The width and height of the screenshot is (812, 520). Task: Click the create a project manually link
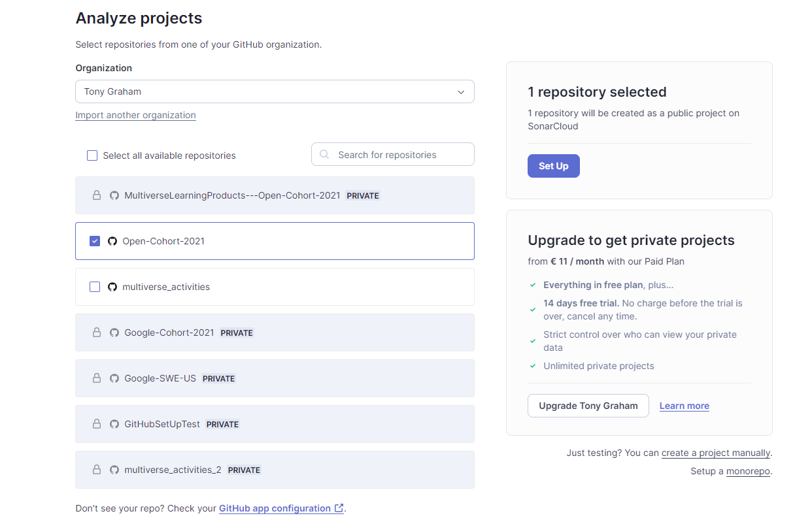[x=716, y=453]
